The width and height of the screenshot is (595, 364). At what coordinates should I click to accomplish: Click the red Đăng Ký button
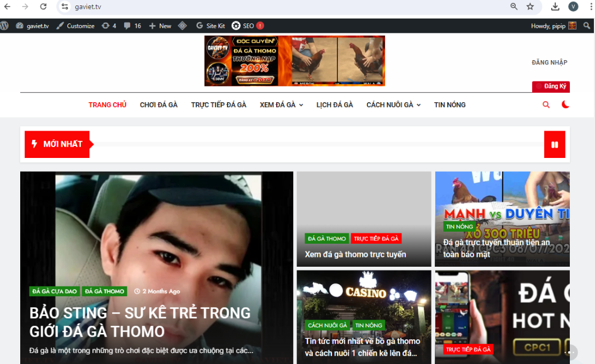coord(551,86)
